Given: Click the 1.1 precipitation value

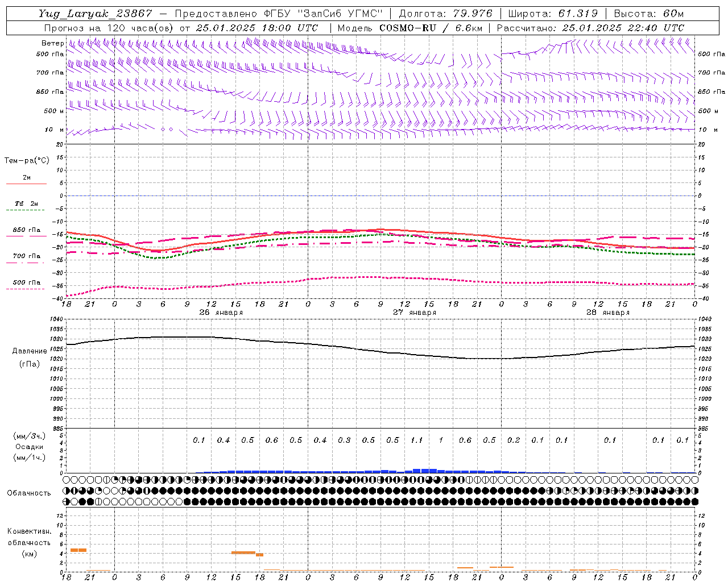Looking at the screenshot, I should 417,440.
